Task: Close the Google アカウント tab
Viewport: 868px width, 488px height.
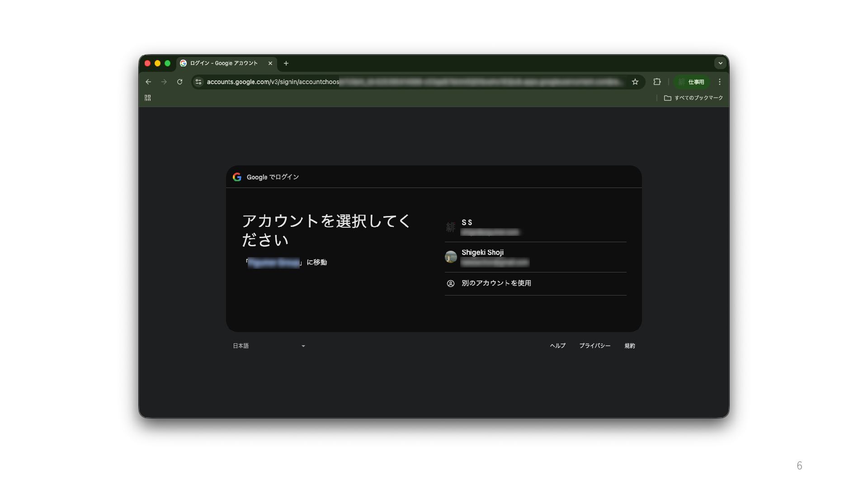Action: 270,63
